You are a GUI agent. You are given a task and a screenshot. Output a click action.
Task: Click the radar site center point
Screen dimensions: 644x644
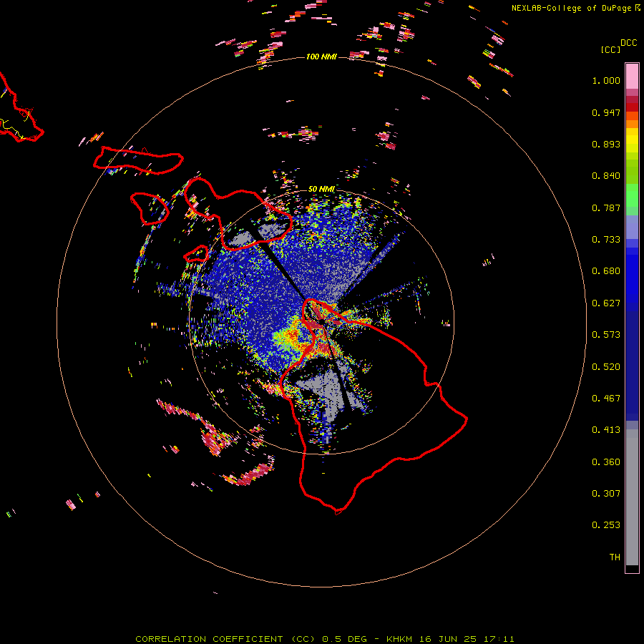(x=321, y=321)
